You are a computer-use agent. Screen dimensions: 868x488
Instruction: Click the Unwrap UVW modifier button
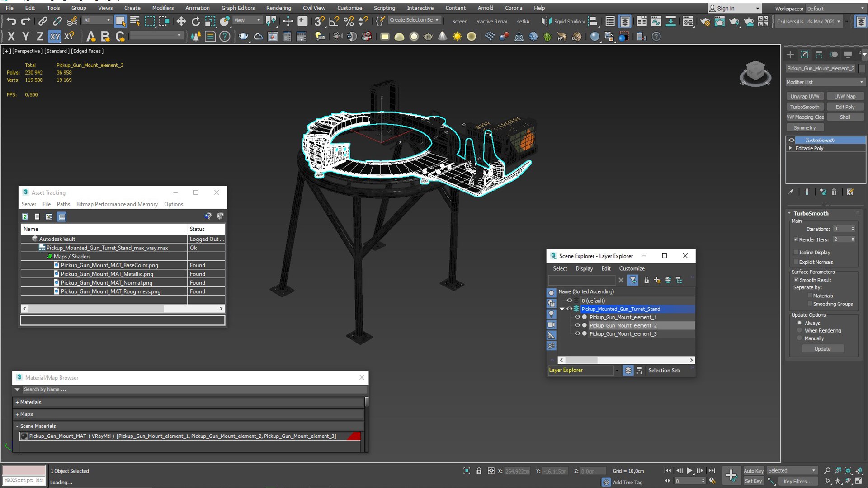(x=804, y=96)
